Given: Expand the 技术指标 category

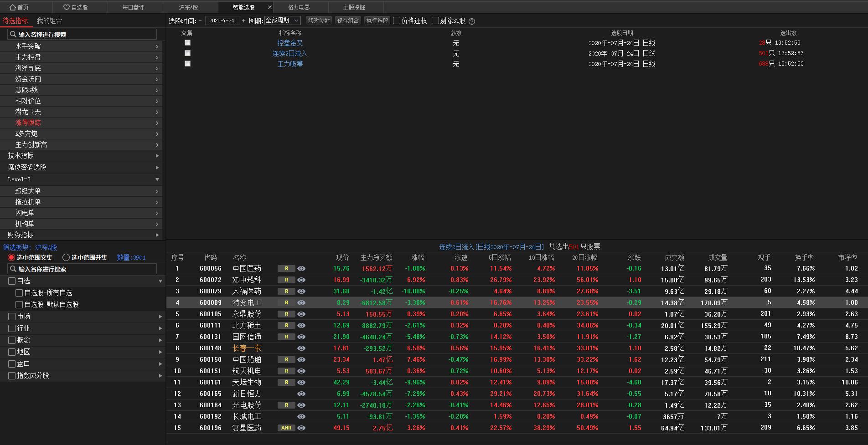Looking at the screenshot, I should [x=82, y=156].
